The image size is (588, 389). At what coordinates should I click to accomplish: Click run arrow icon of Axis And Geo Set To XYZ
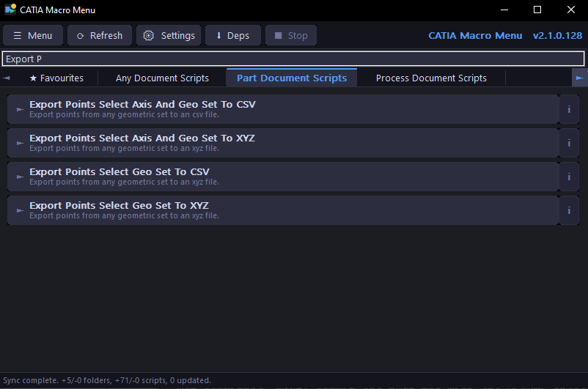point(20,143)
